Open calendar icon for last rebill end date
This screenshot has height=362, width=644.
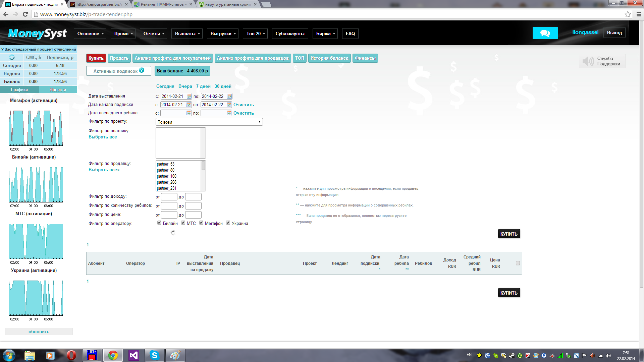point(229,113)
